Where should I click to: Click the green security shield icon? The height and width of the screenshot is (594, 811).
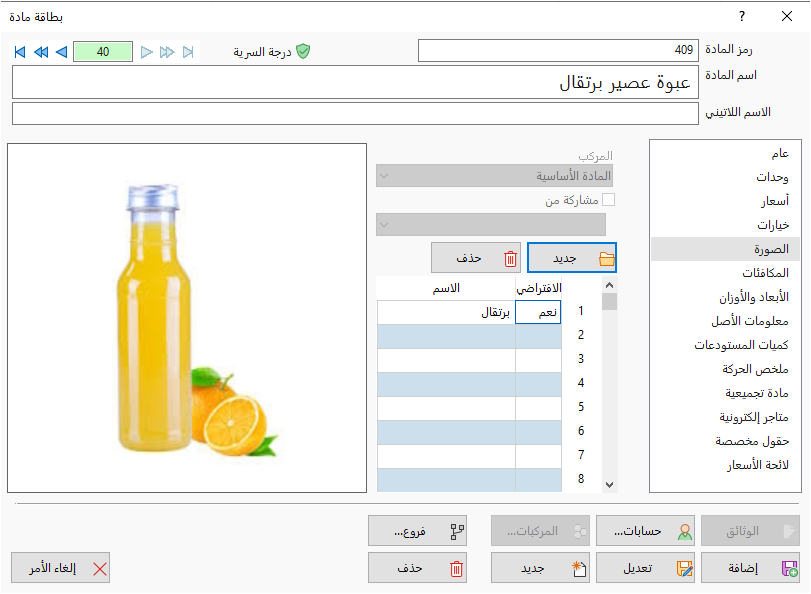(303, 51)
